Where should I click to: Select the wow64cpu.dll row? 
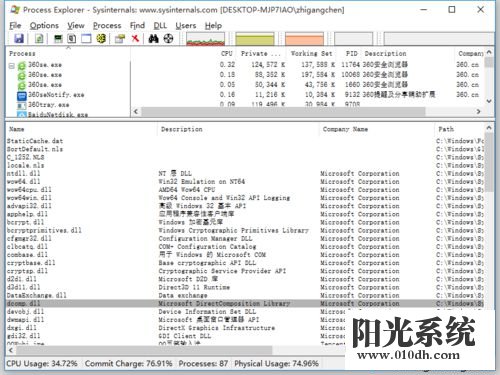coord(245,190)
